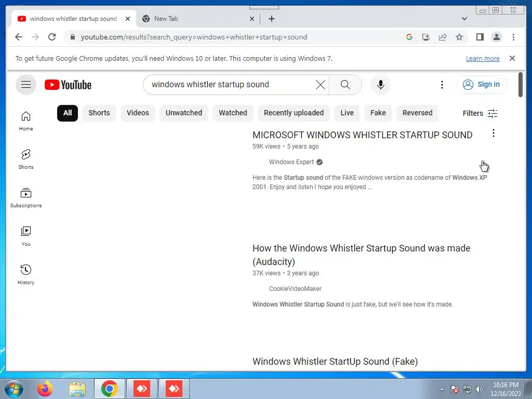
Task: Open the Windows Start menu orb
Action: pyautogui.click(x=14, y=389)
